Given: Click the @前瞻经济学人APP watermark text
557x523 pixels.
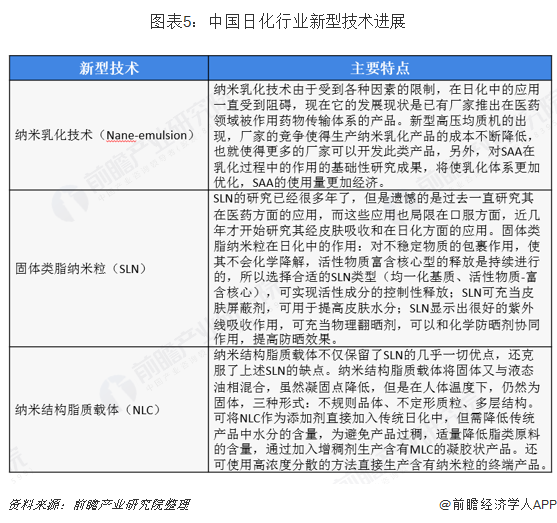Looking at the screenshot, I should click(498, 505).
